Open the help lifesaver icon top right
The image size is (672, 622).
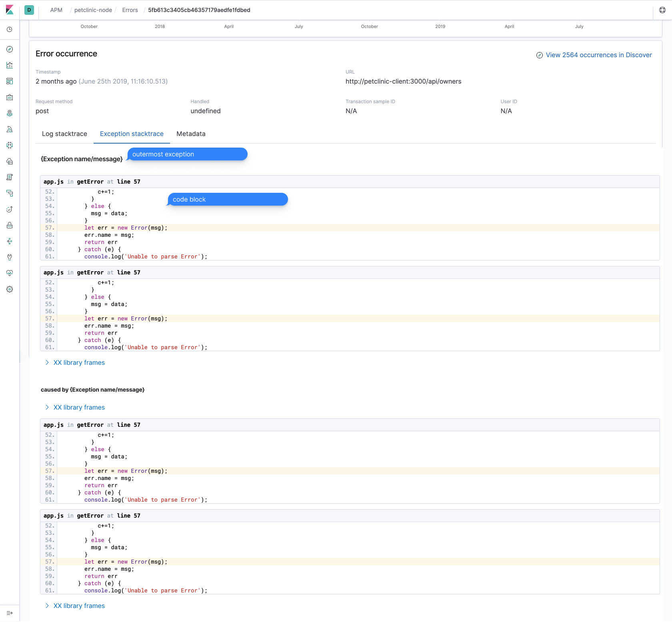(663, 10)
